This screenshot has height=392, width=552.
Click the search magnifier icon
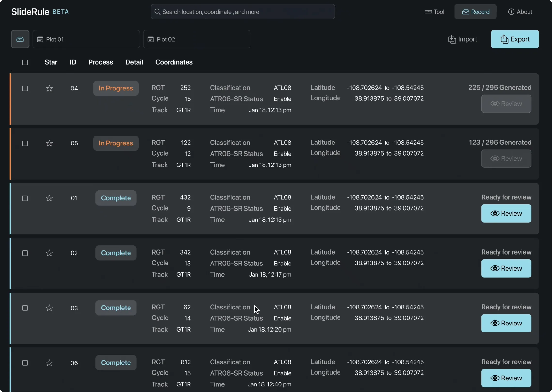[x=157, y=12]
